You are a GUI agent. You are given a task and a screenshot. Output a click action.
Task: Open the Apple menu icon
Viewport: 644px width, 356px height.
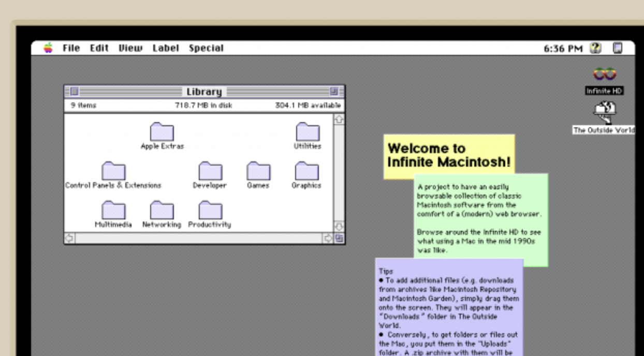point(48,48)
